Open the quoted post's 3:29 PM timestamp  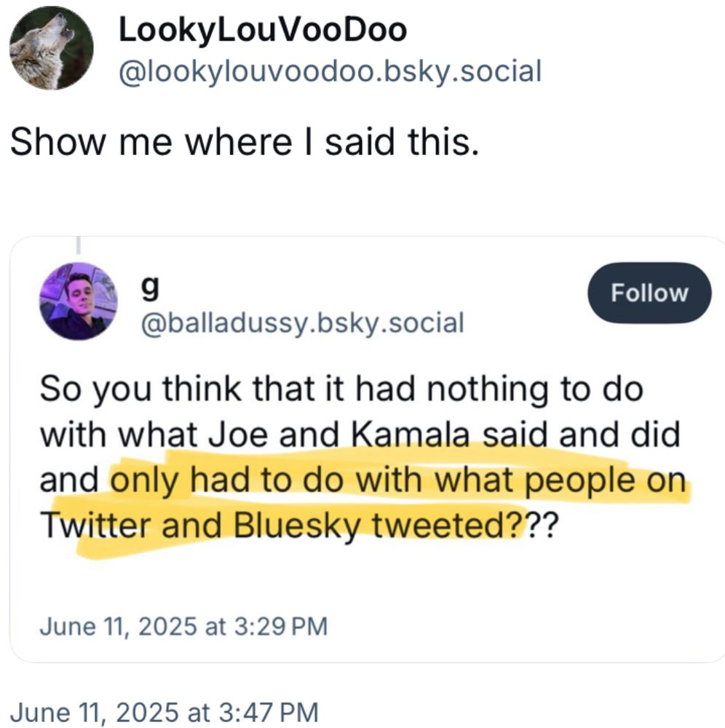182,625
